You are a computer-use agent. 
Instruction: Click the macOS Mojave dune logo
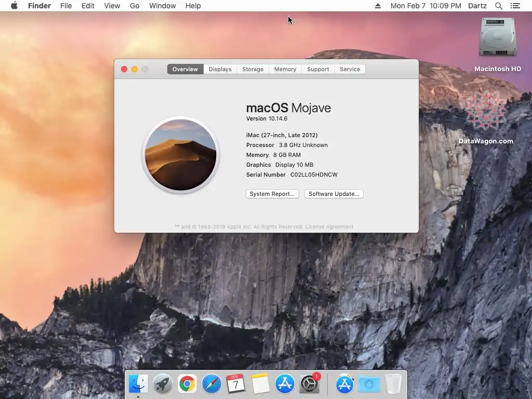pyautogui.click(x=180, y=155)
